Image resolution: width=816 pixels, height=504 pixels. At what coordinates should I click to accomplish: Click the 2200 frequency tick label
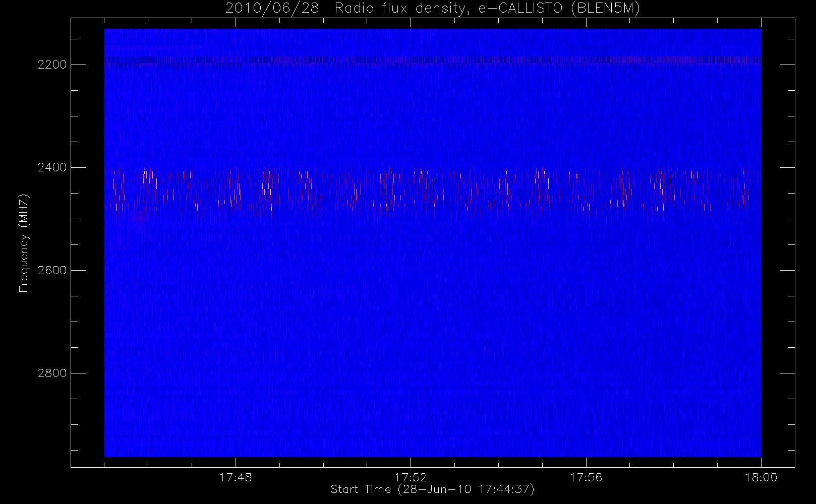coord(52,65)
